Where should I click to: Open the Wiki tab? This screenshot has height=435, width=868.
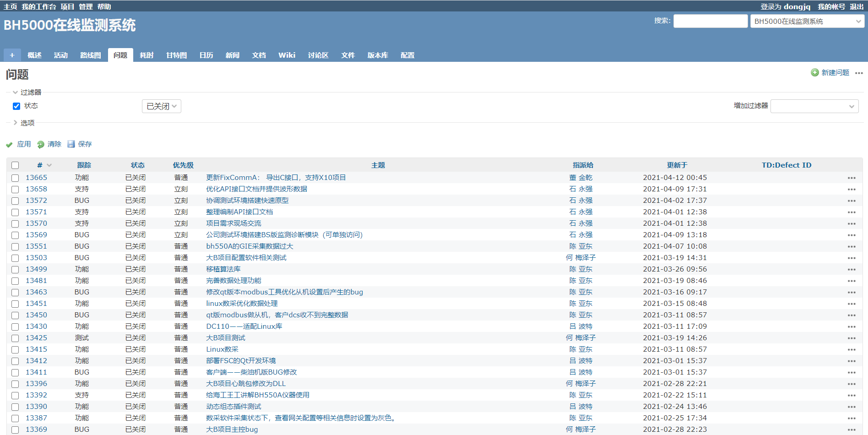click(287, 55)
